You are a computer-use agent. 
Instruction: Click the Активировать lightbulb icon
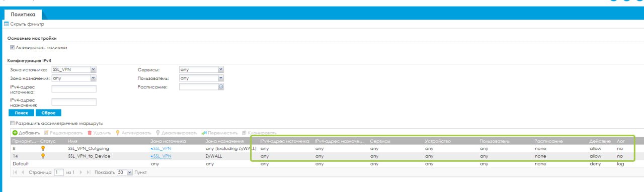(118, 133)
